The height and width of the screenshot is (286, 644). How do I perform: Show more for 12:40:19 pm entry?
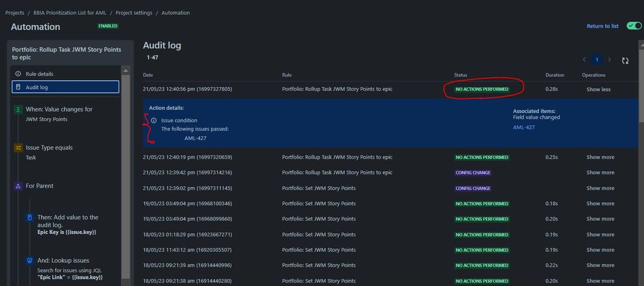600,158
